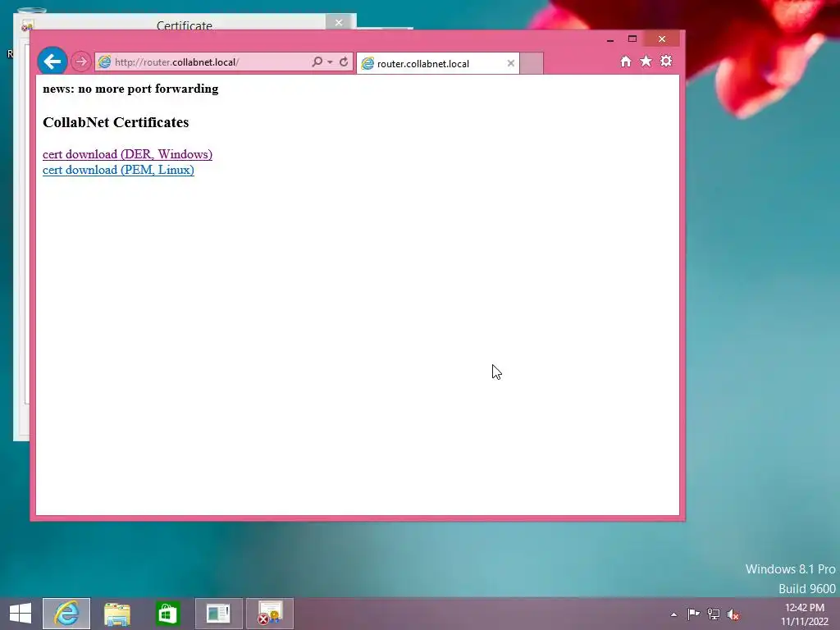Click the forward navigation arrow

(81, 62)
